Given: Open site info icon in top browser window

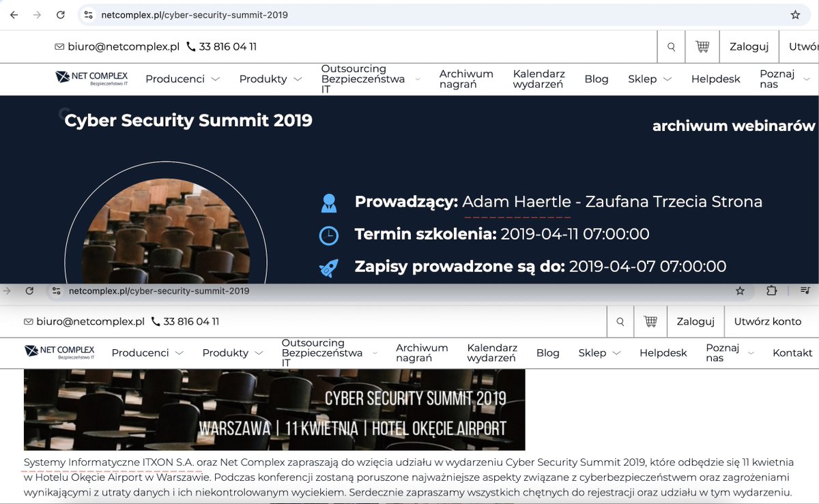Looking at the screenshot, I should [x=88, y=15].
